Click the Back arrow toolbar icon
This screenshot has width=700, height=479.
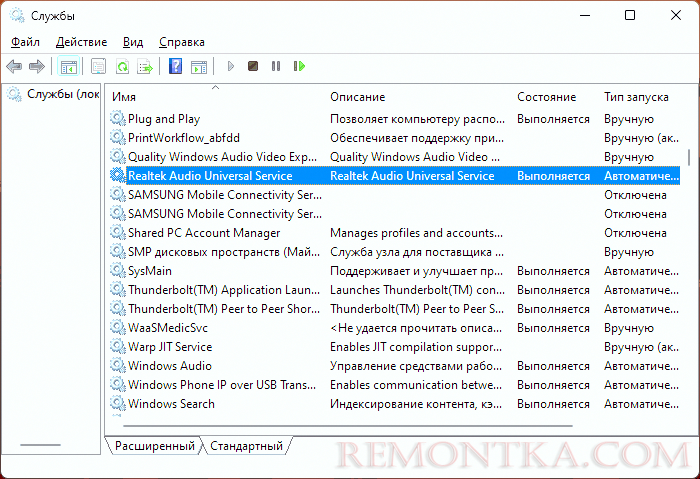point(14,67)
